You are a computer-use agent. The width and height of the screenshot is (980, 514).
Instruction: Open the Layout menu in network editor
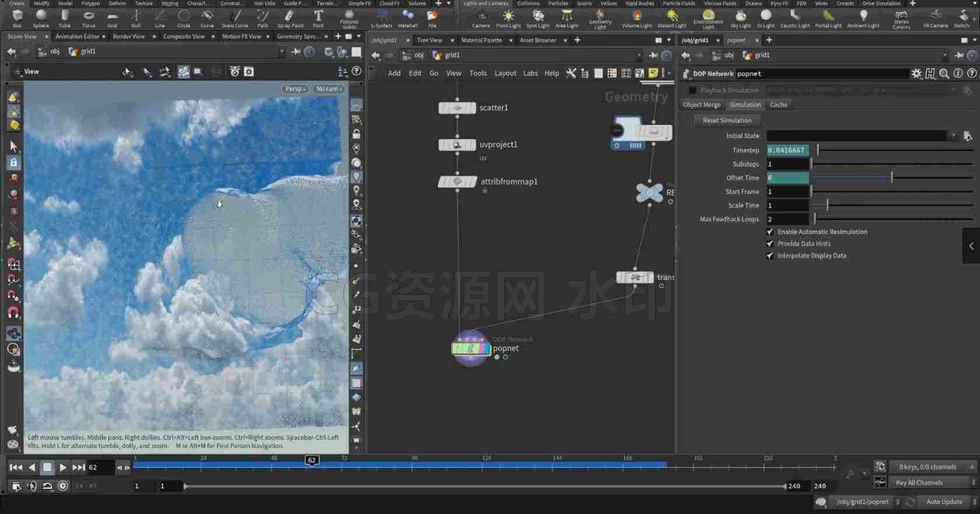click(x=505, y=74)
